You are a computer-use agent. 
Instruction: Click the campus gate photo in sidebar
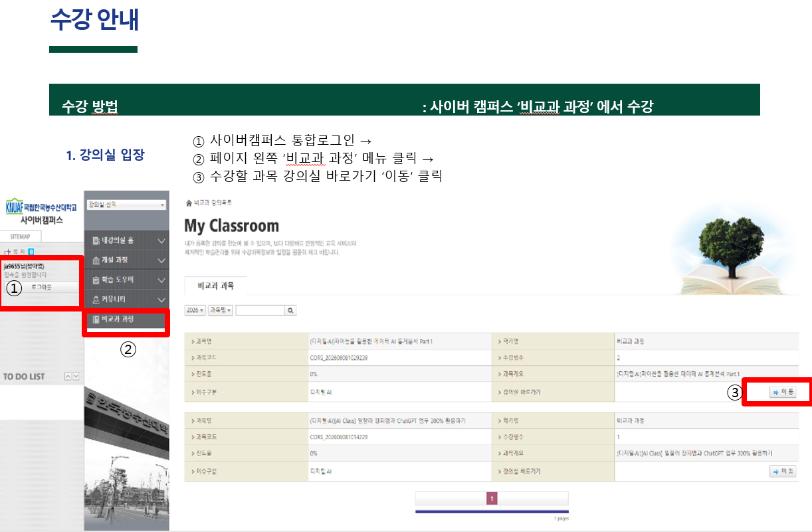coord(127,435)
